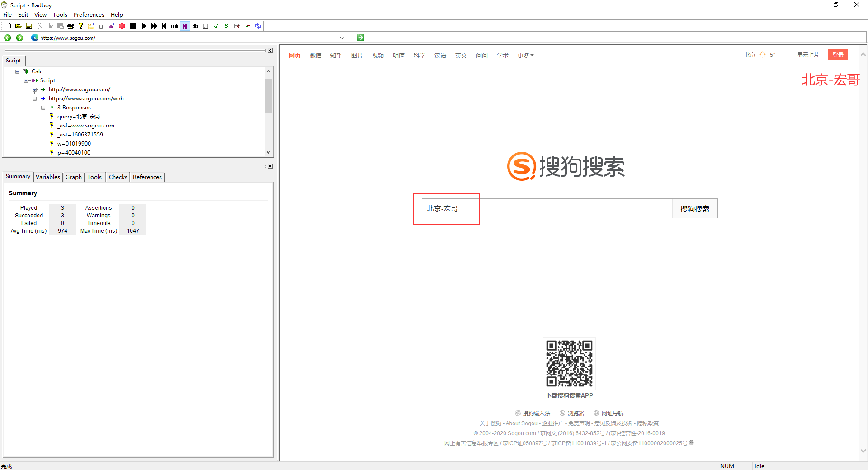Click the Sogou search text box

click(x=547, y=208)
